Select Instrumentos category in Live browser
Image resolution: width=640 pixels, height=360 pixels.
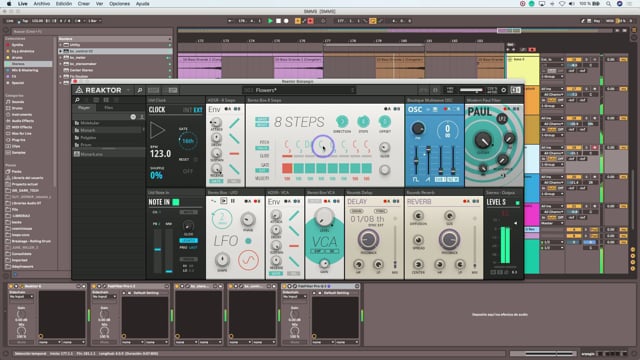point(21,115)
